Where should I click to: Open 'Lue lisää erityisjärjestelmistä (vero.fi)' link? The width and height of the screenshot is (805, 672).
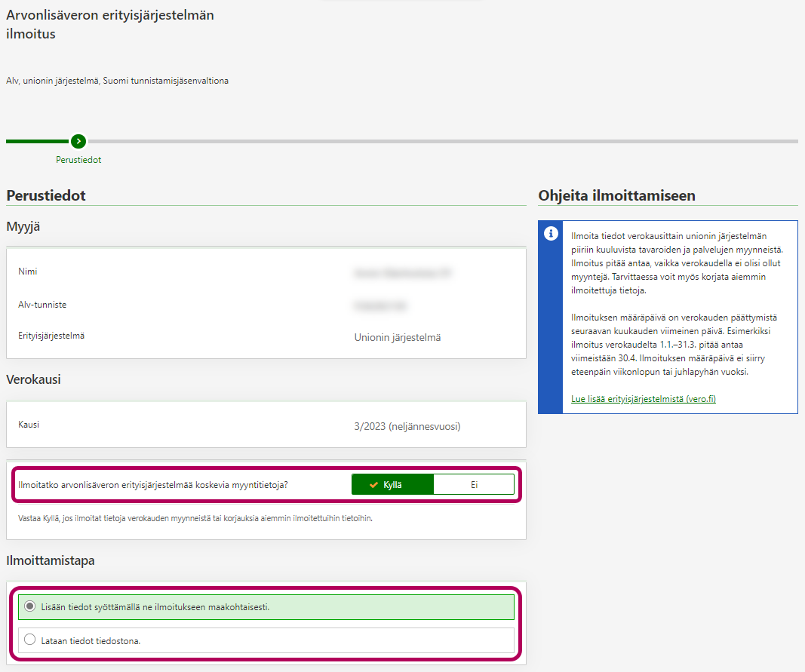coord(643,399)
